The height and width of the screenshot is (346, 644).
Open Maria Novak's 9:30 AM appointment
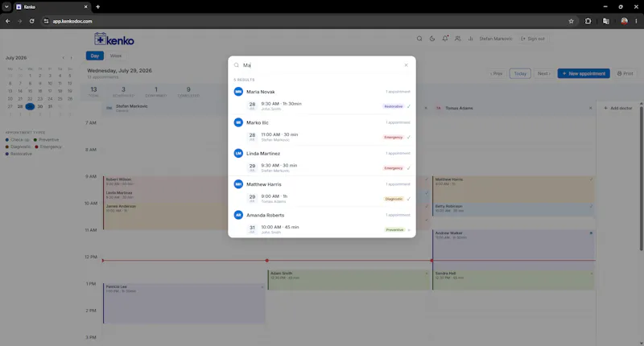pos(322,106)
